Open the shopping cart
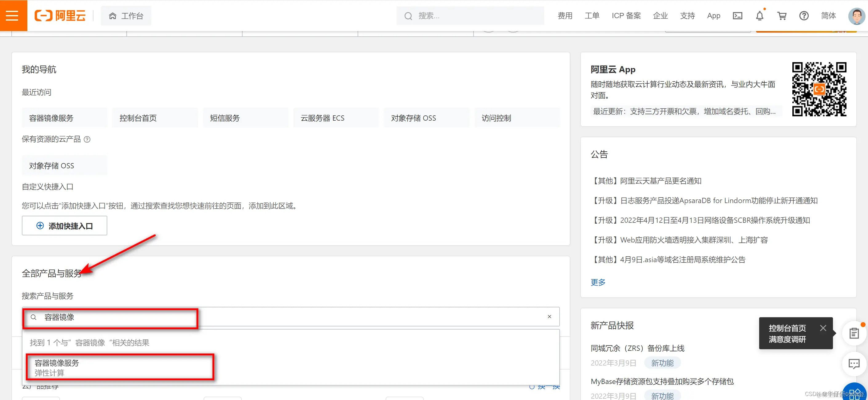 (x=782, y=15)
